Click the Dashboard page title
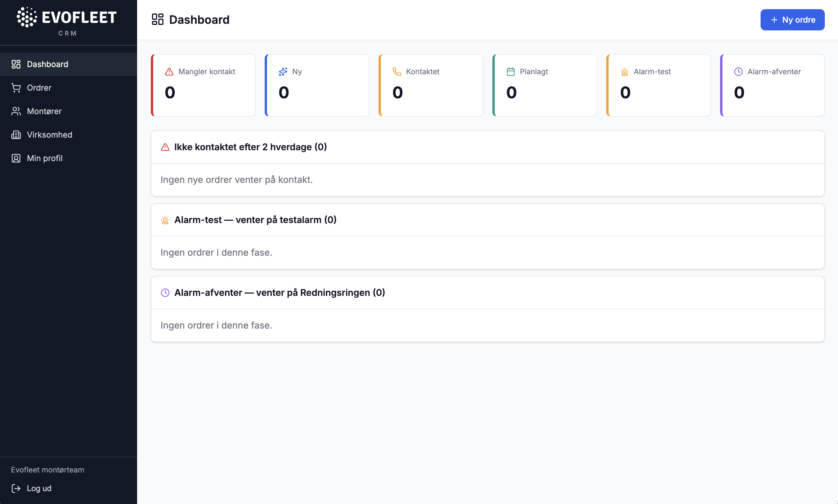 199,20
